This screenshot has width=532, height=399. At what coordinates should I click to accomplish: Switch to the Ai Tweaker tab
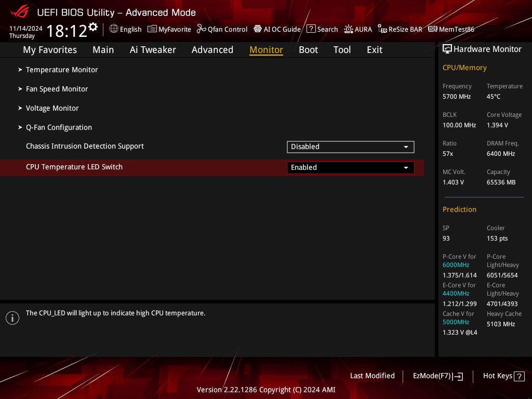click(153, 49)
